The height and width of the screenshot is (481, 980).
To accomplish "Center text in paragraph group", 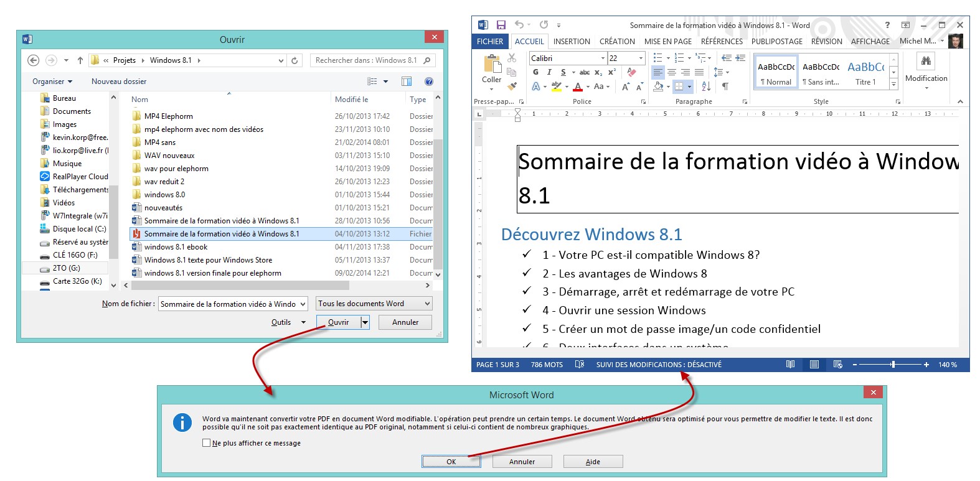I will pos(672,72).
